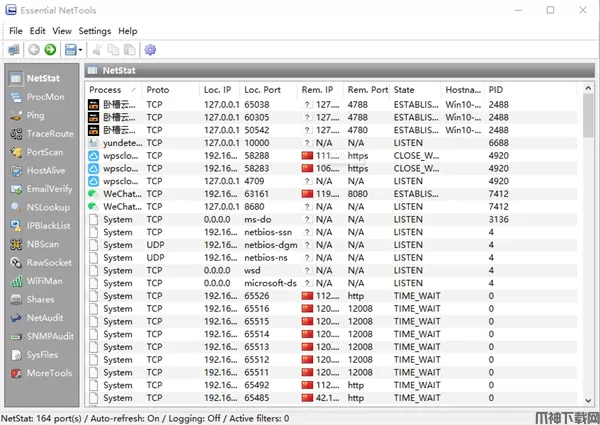Click the grey Back arrow toolbar button

pyautogui.click(x=34, y=49)
